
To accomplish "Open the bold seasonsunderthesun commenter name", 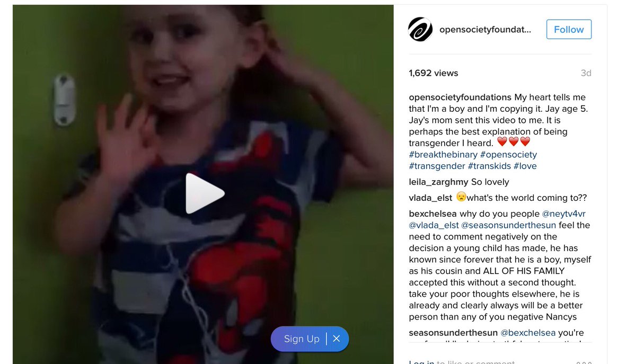I will (453, 333).
